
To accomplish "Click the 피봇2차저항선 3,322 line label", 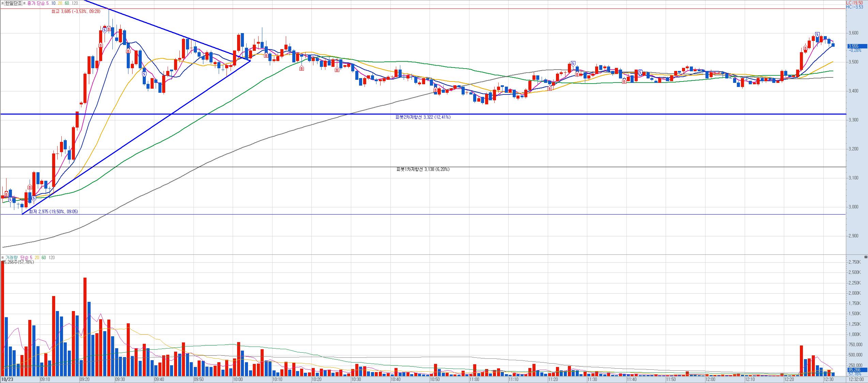I will 423,117.
